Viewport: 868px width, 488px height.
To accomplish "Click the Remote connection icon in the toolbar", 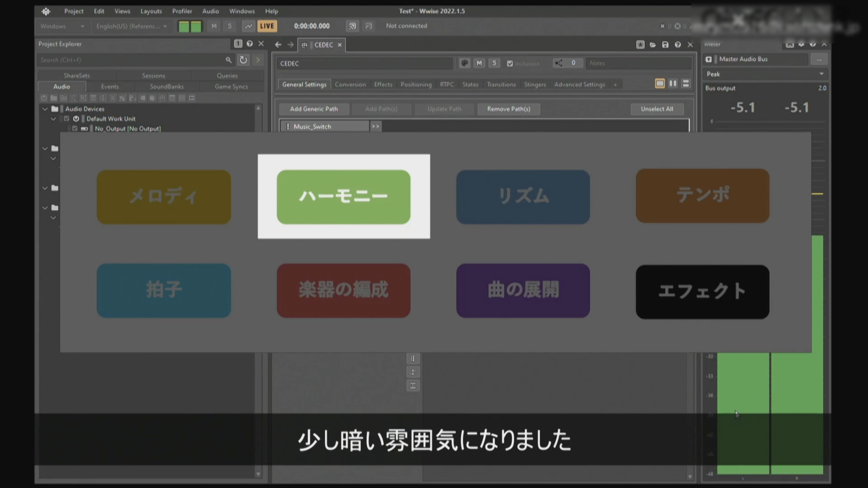I will pyautogui.click(x=352, y=26).
